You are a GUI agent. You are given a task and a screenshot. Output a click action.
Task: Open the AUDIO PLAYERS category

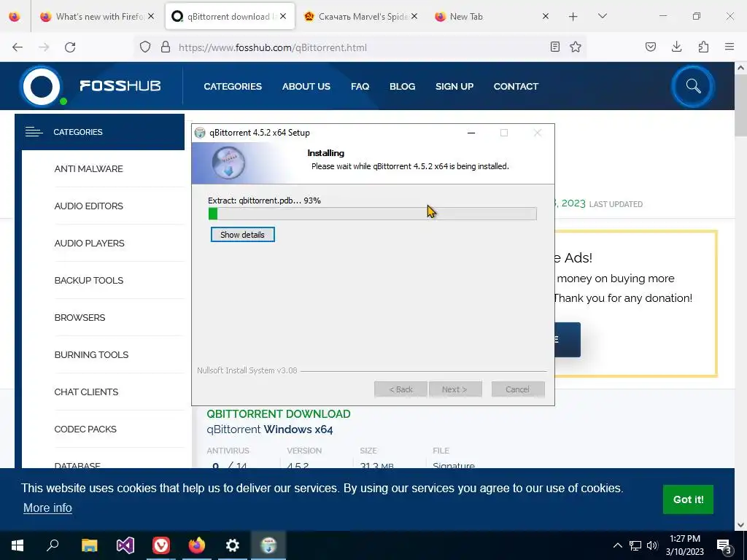pos(89,244)
